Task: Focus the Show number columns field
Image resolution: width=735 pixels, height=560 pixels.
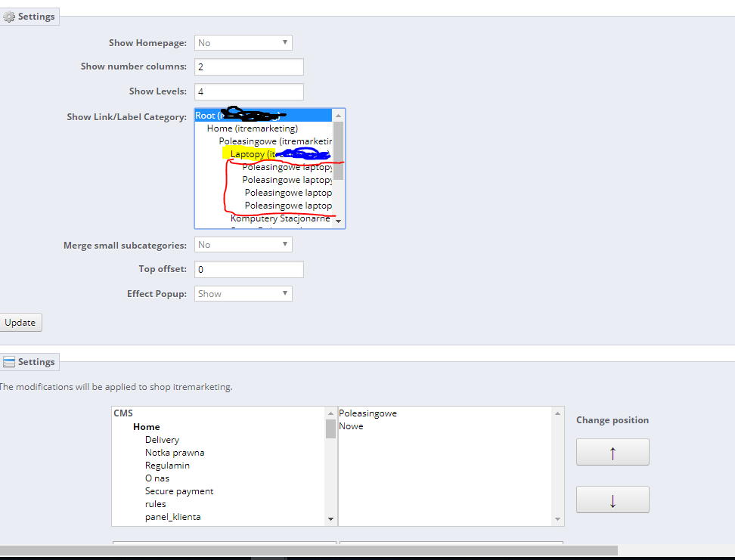Action: point(249,67)
